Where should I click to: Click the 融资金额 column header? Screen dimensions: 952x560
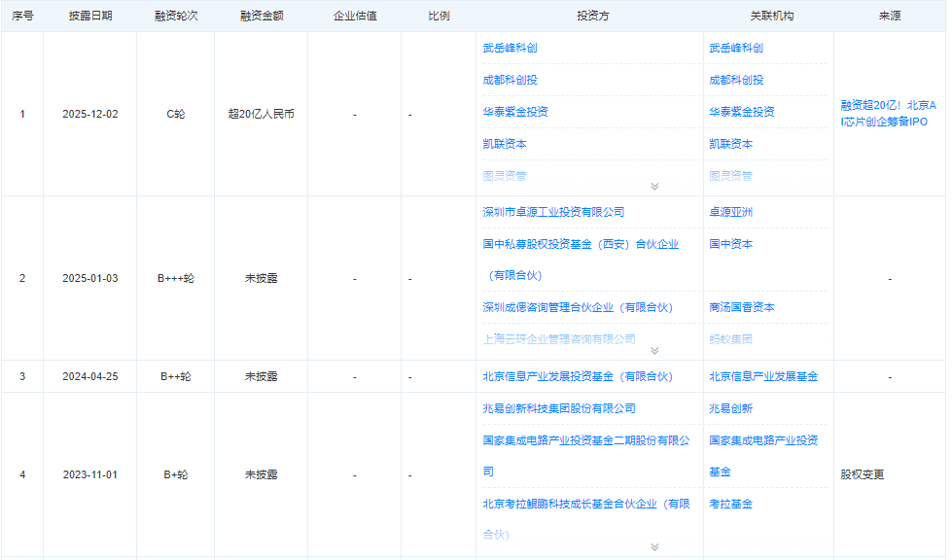262,16
